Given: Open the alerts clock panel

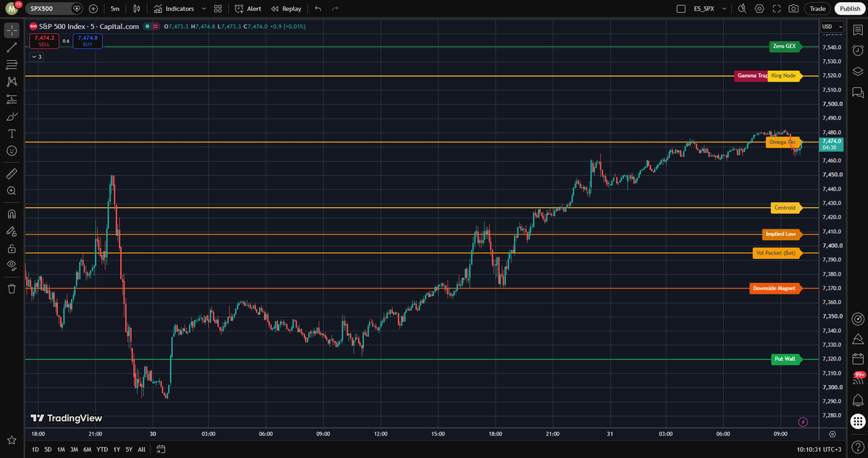Looking at the screenshot, I should coord(858,51).
